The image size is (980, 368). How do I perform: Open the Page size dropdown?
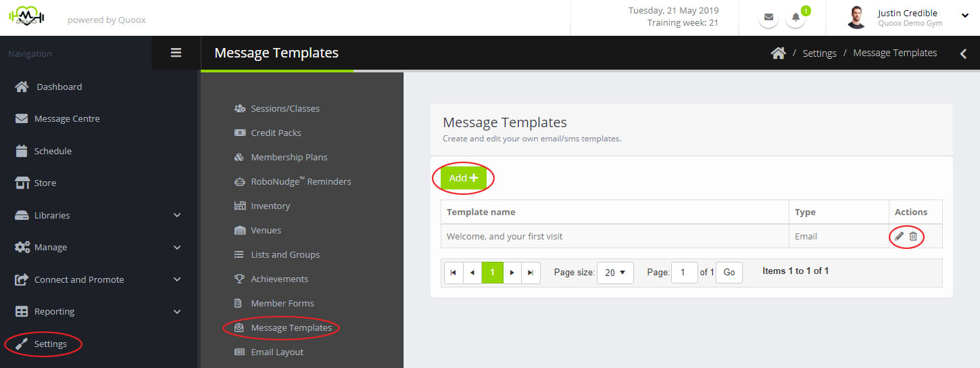click(615, 273)
